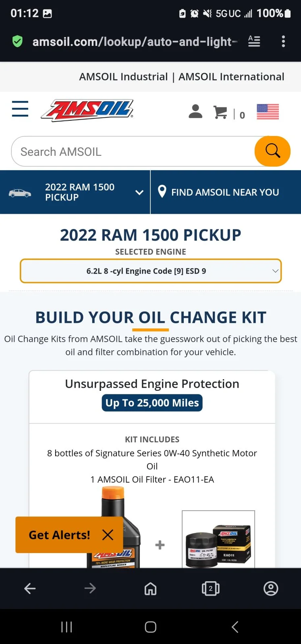Focus the Search AMSOIL input field

point(133,152)
